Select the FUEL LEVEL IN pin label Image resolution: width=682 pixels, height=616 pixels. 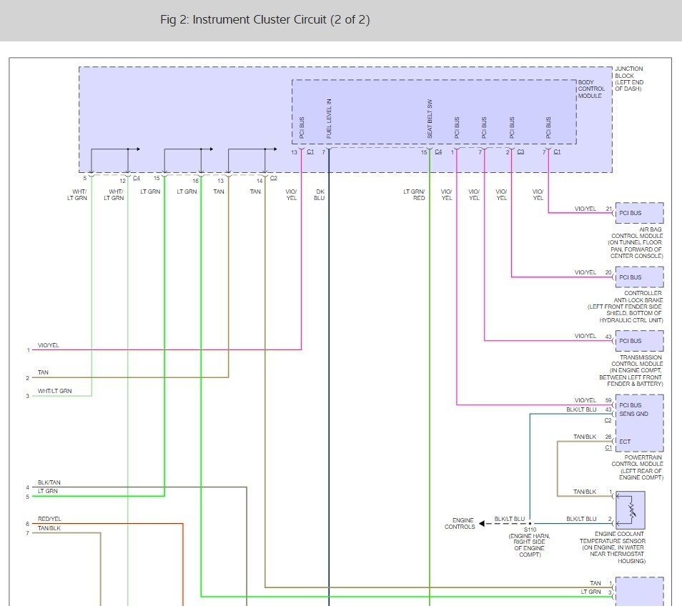point(330,119)
